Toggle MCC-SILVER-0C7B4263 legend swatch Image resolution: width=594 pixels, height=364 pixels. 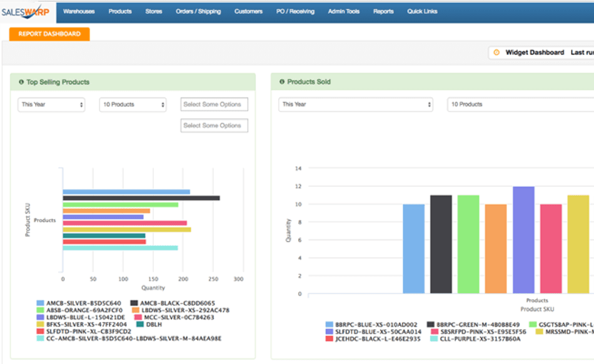coord(138,317)
